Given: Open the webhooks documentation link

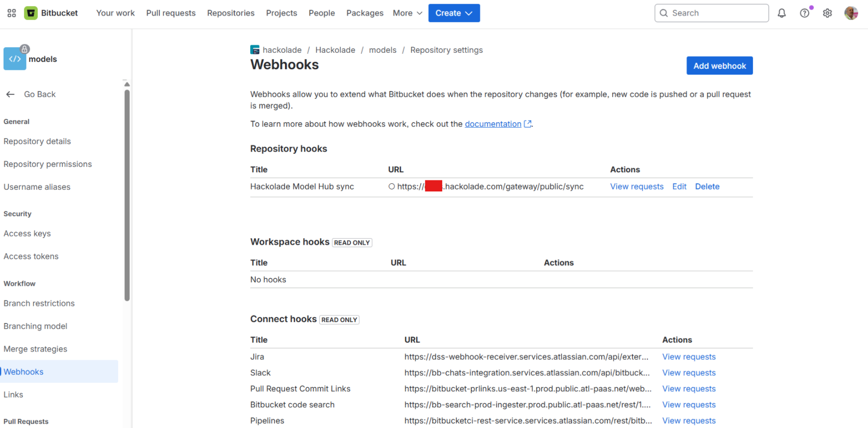Looking at the screenshot, I should pos(493,124).
